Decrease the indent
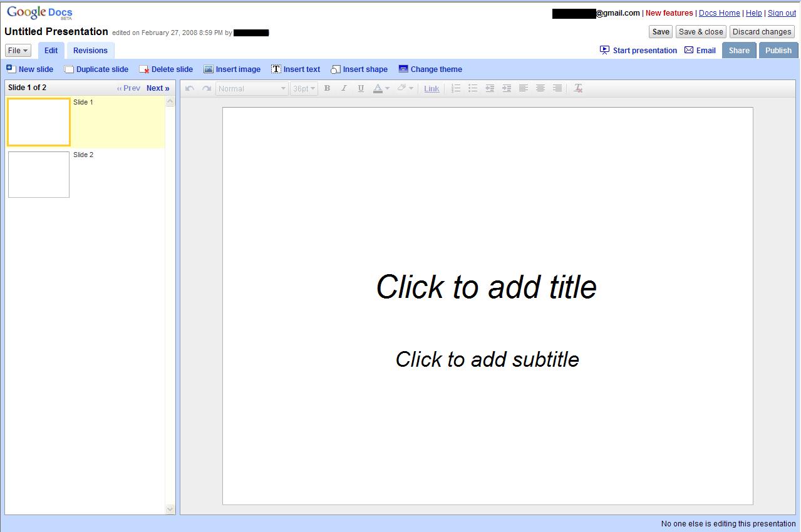Image resolution: width=801 pixels, height=532 pixels. click(490, 88)
